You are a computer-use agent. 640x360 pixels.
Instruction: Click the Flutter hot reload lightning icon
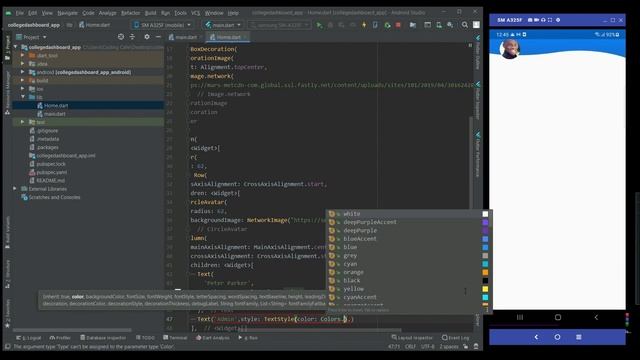click(x=364, y=25)
